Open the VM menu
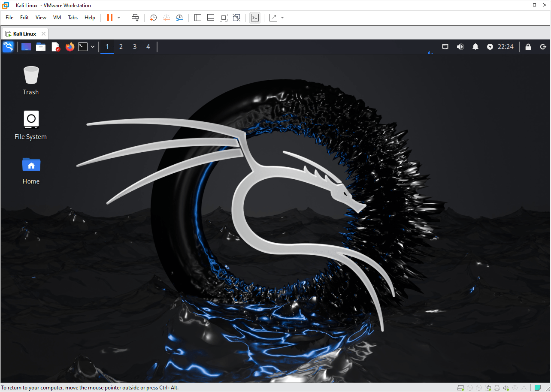 pos(57,18)
